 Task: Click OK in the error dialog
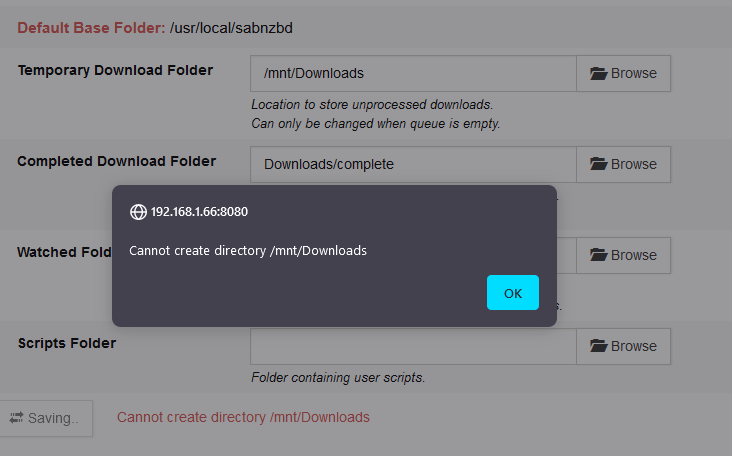tap(513, 293)
